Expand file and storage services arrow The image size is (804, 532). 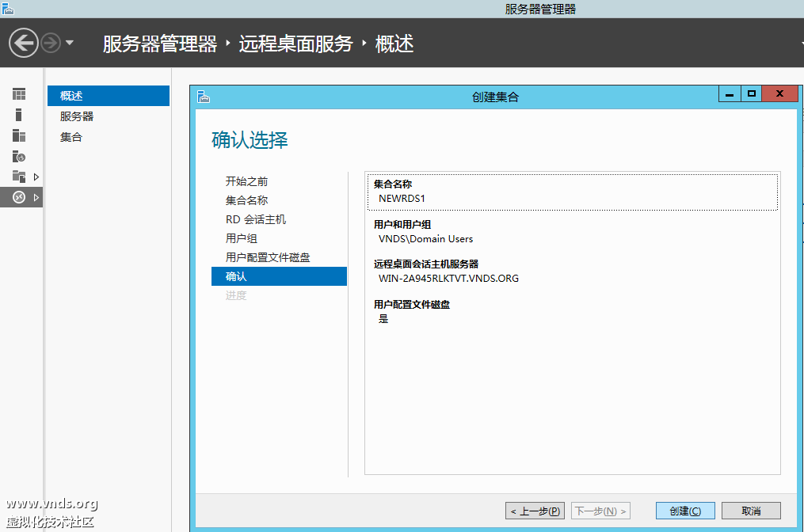(36, 177)
